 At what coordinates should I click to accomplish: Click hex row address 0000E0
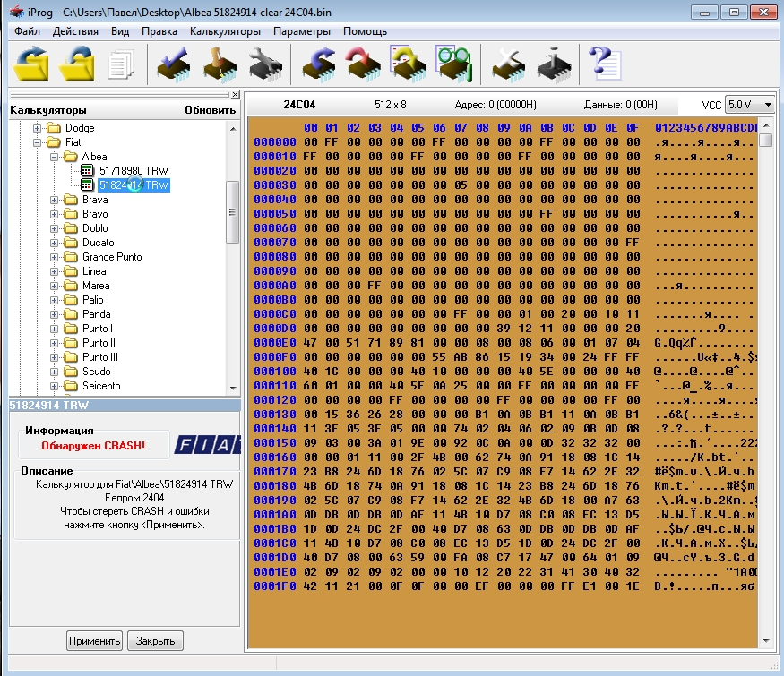pos(275,343)
